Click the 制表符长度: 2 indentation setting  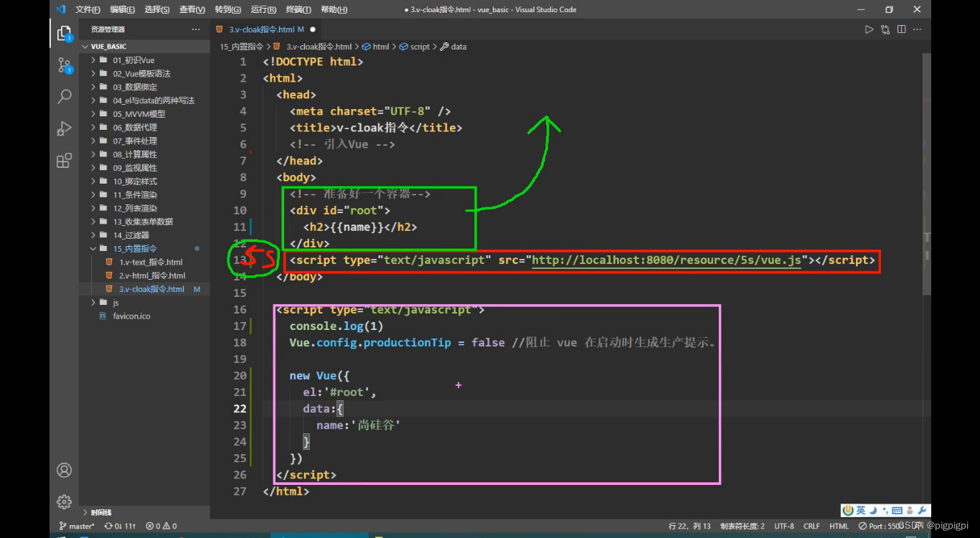click(743, 526)
